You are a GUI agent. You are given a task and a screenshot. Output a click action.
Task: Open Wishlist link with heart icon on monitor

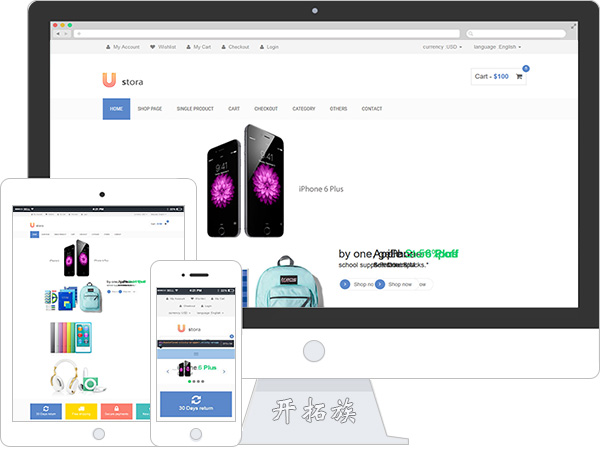click(x=163, y=47)
